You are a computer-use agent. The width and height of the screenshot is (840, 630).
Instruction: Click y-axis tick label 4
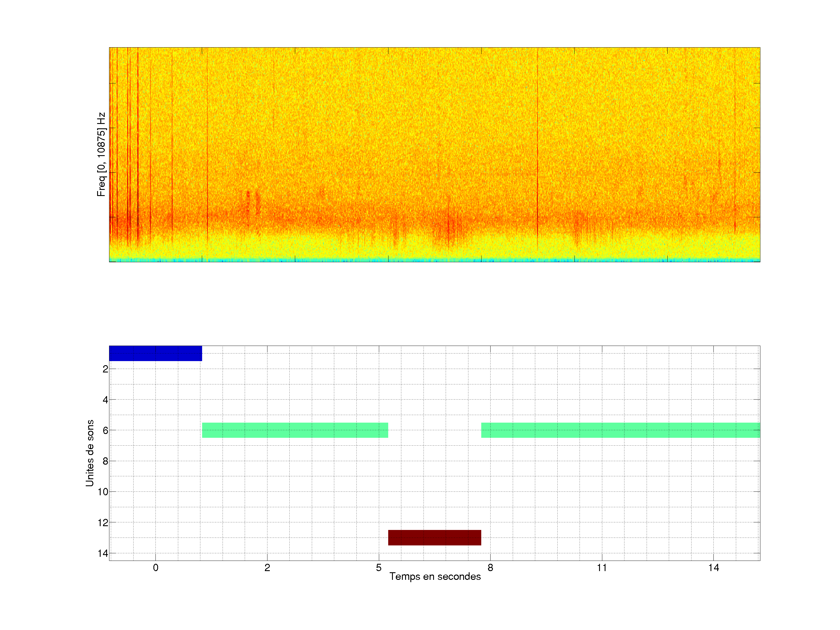(x=105, y=400)
